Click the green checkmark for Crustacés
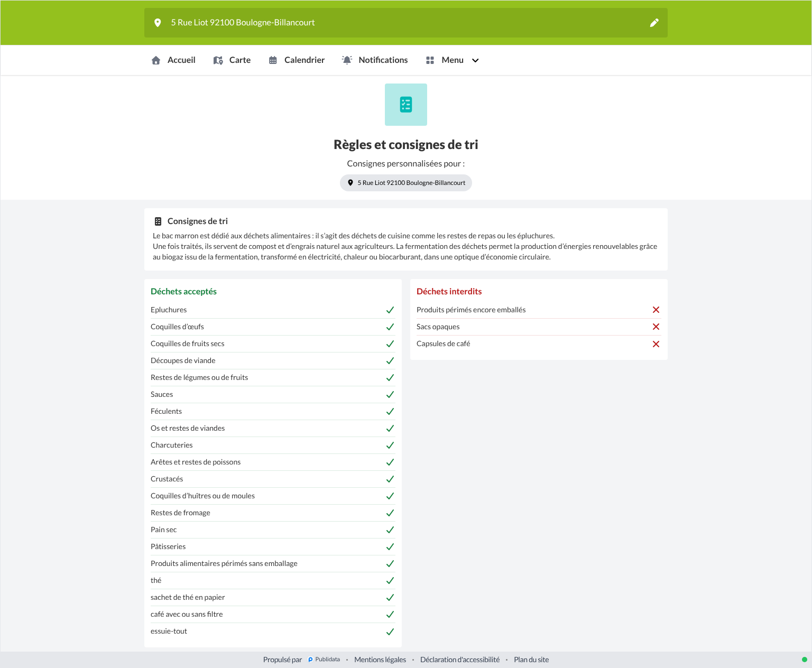This screenshot has height=668, width=812. 390,479
